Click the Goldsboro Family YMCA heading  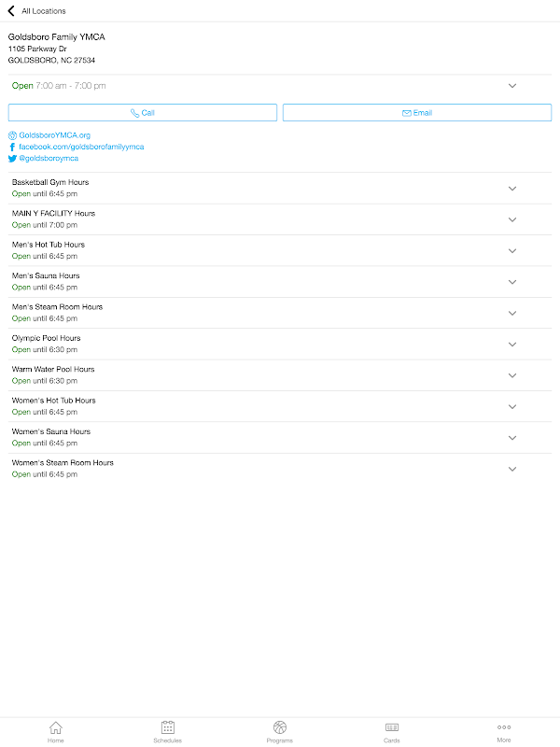tap(56, 36)
